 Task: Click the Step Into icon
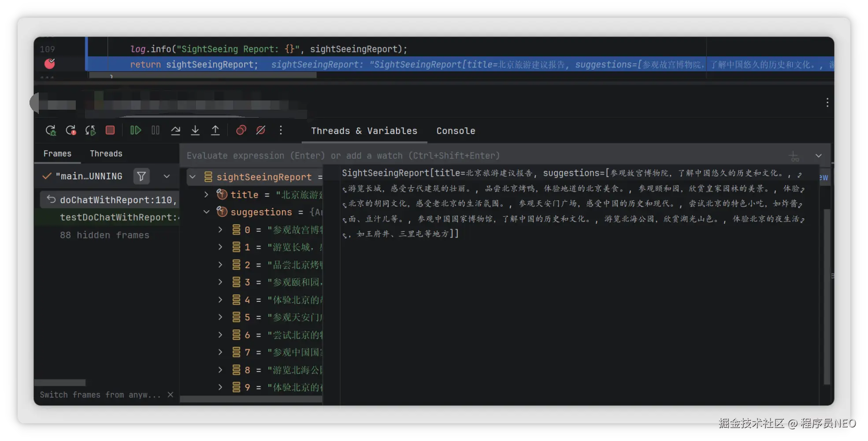(195, 130)
